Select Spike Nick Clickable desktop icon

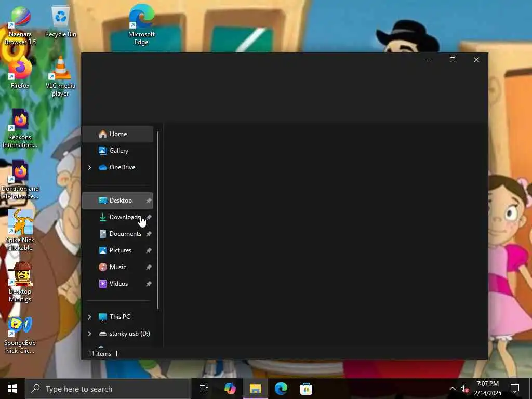(20, 231)
